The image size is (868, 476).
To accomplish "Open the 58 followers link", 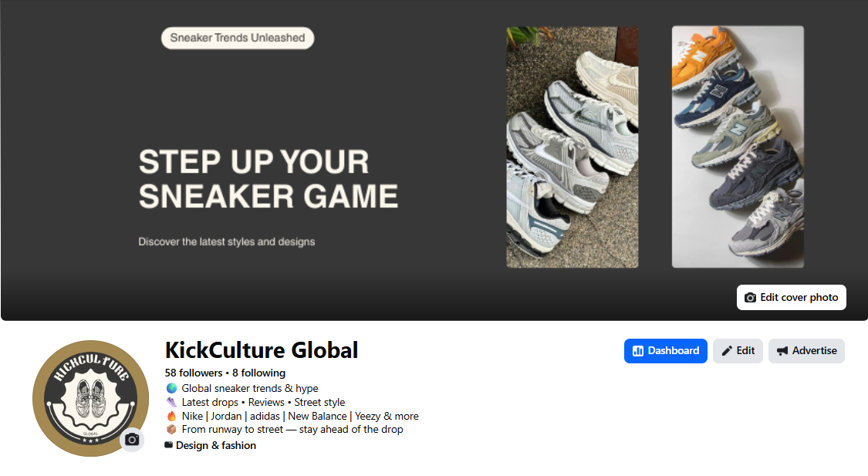I will click(x=194, y=373).
